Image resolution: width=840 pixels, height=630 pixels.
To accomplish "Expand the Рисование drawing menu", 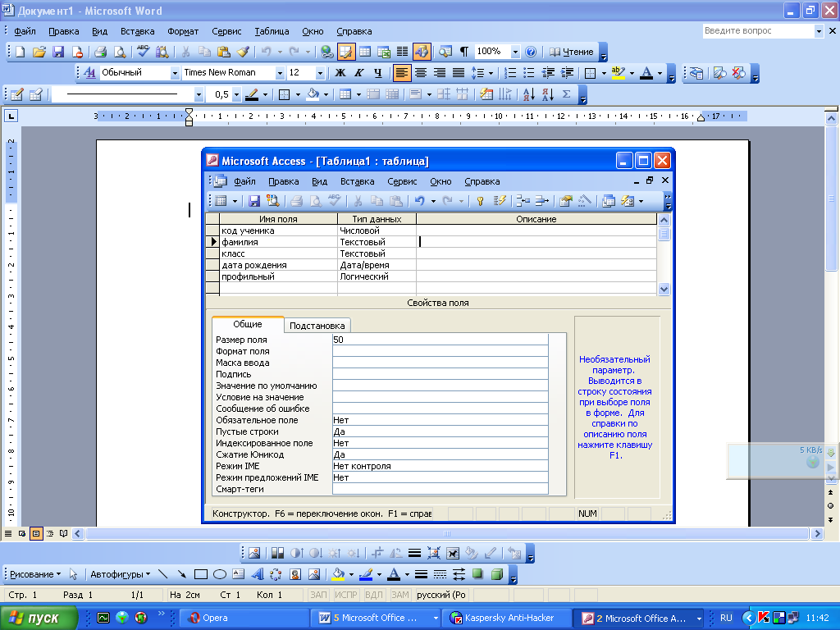I will tap(34, 574).
